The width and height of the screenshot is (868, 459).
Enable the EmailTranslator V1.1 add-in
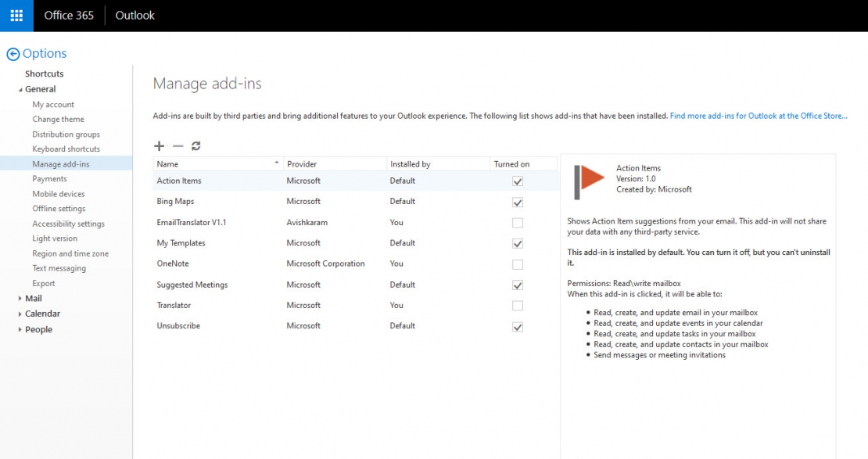coord(516,222)
